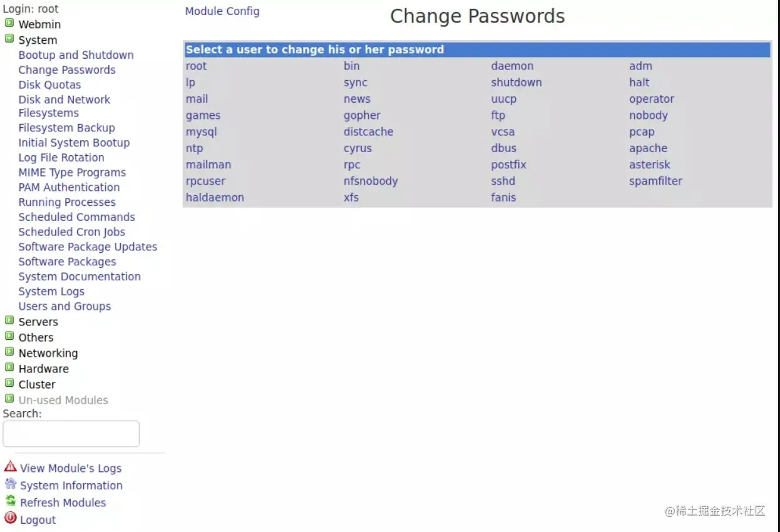Viewport: 780px width, 532px height.
Task: Expand the Hardware category arrow icon
Action: [9, 367]
